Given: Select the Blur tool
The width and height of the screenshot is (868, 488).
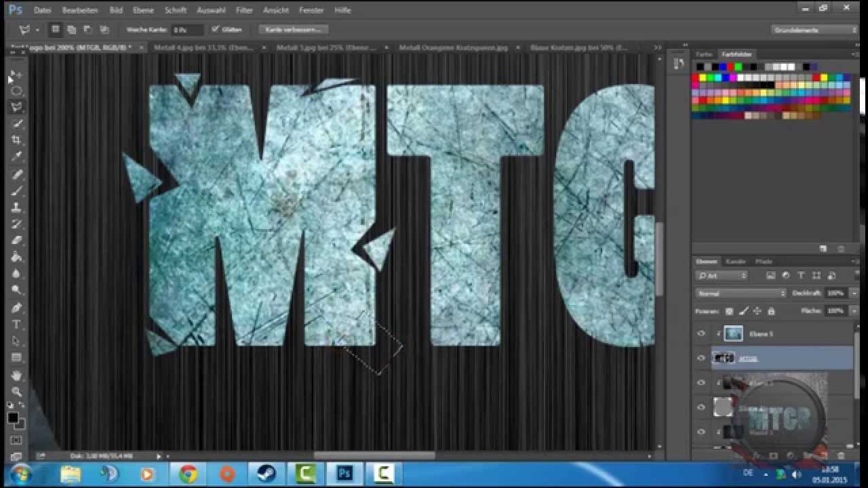Looking at the screenshot, I should pyautogui.click(x=16, y=274).
